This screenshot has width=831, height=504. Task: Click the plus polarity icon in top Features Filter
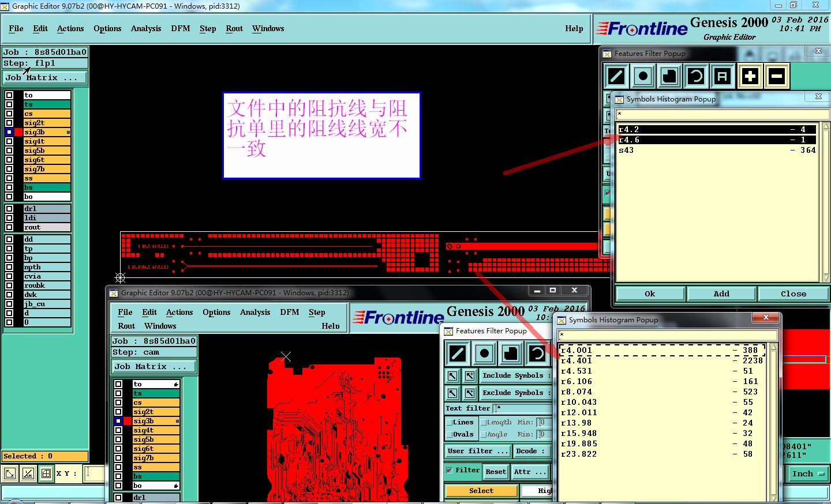click(x=750, y=76)
